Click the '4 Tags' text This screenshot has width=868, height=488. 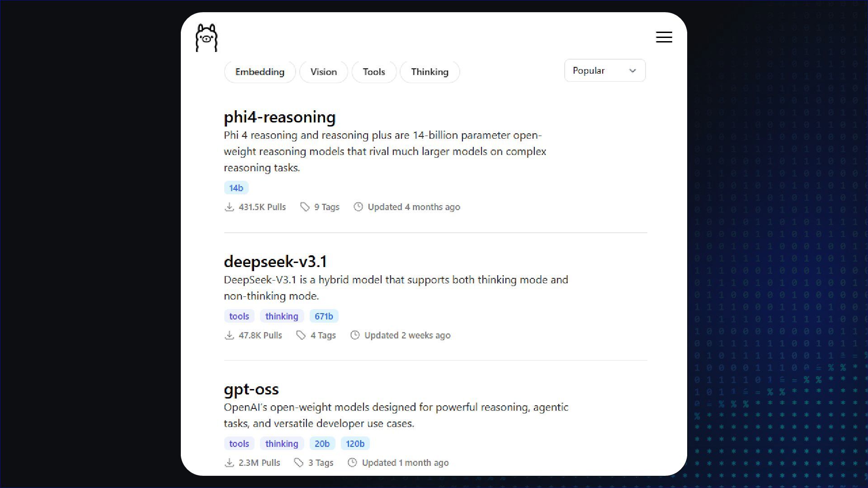pyautogui.click(x=323, y=335)
